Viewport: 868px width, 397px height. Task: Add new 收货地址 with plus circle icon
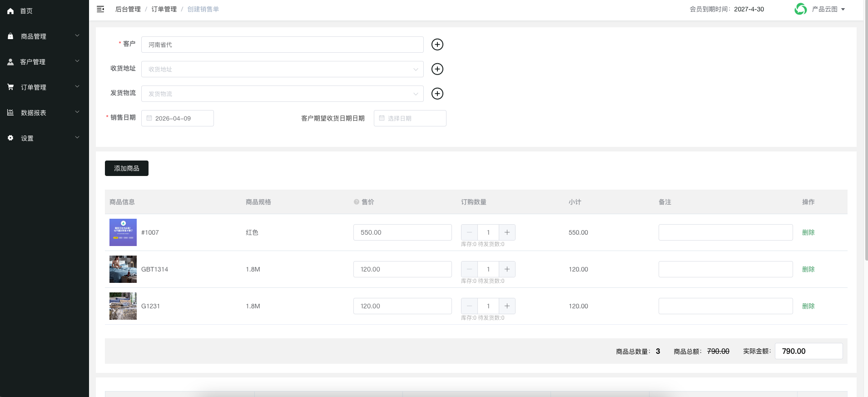(x=437, y=69)
